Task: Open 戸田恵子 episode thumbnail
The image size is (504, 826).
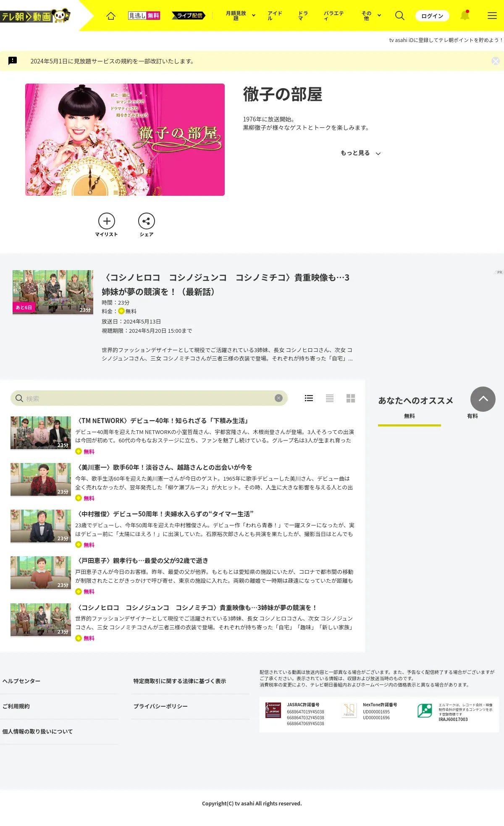Action: coord(41,573)
